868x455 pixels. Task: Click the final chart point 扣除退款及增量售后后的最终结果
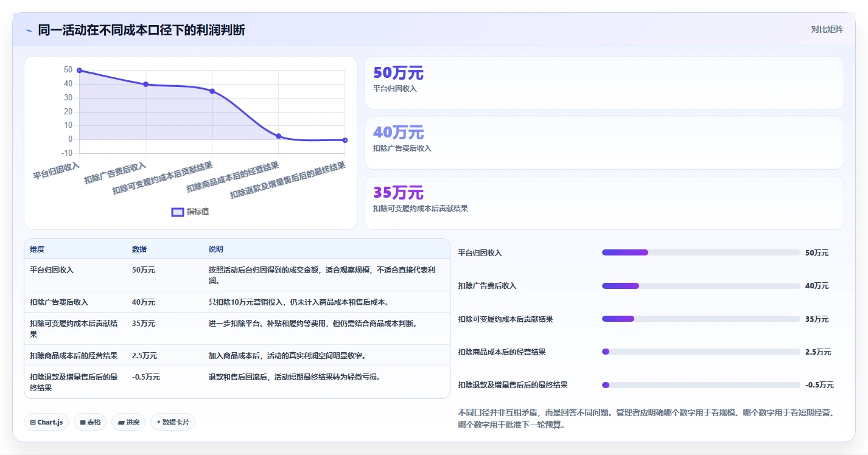click(x=345, y=141)
